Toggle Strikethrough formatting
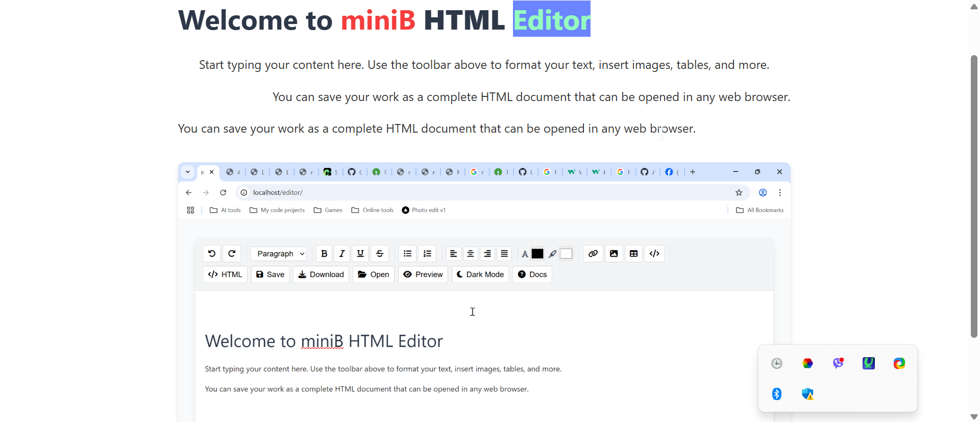This screenshot has width=980, height=422. (x=380, y=254)
